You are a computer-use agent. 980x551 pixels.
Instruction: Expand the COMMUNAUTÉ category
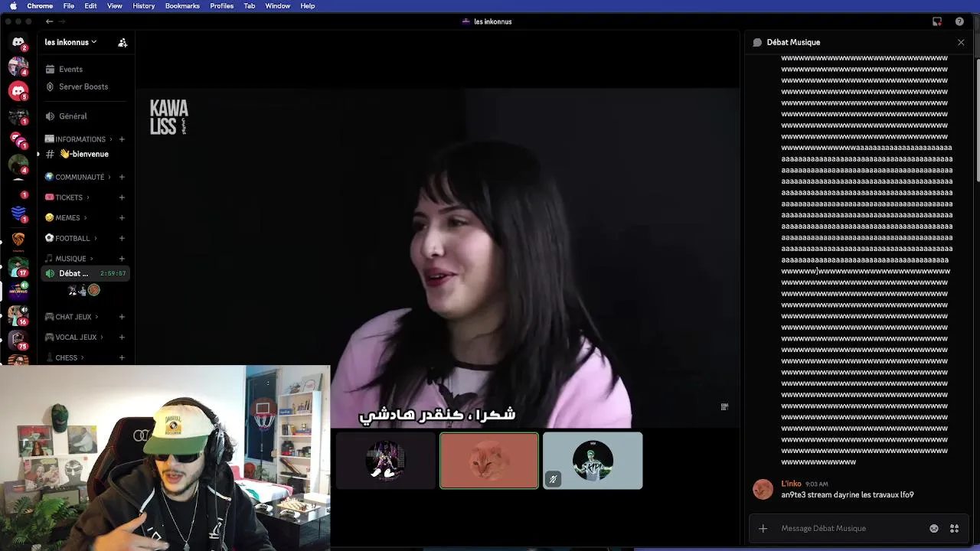coord(77,177)
